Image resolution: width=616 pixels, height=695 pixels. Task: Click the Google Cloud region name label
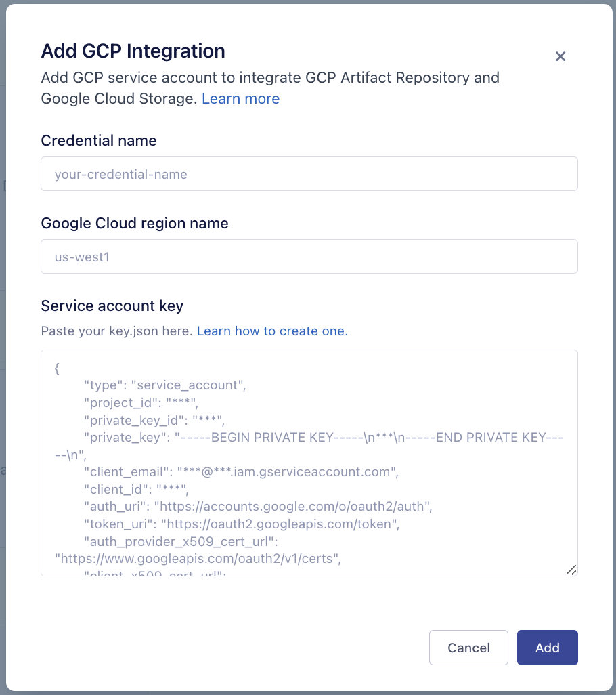coord(135,223)
